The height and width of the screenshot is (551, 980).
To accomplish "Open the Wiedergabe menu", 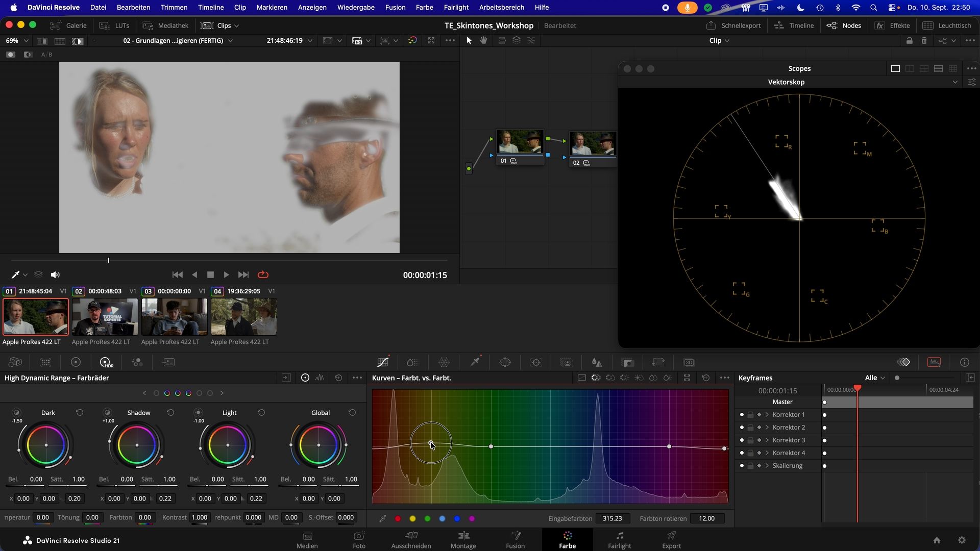I will [356, 7].
